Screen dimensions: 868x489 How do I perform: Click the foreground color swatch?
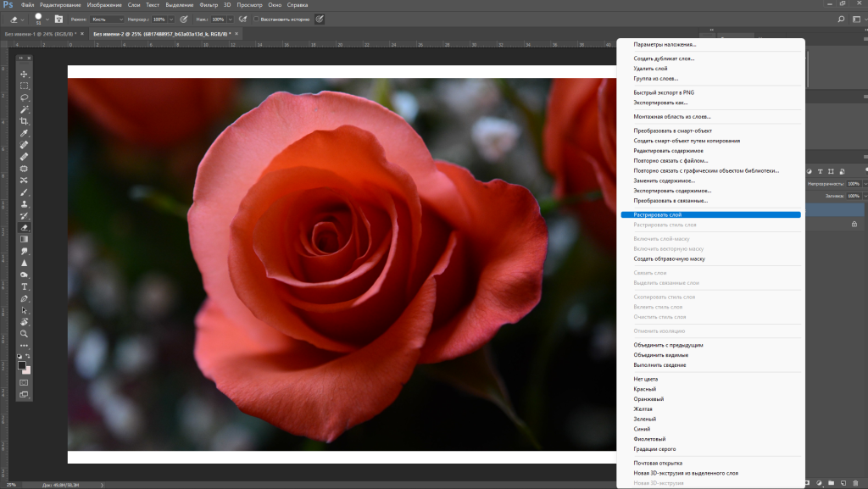pyautogui.click(x=22, y=365)
